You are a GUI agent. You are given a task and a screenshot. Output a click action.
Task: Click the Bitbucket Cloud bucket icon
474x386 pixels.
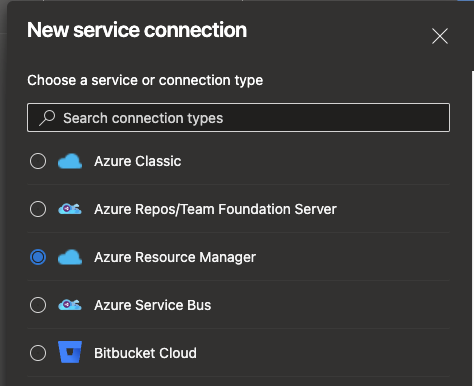(70, 352)
